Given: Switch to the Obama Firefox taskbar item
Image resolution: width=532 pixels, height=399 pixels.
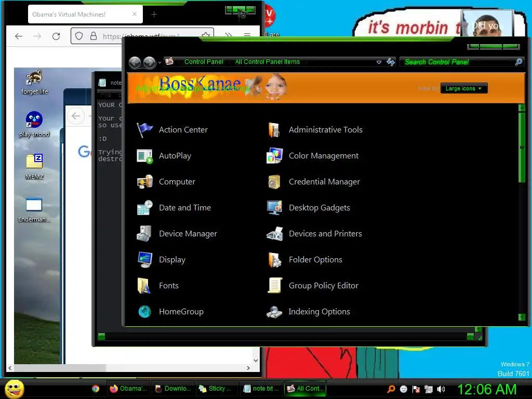Looking at the screenshot, I should pyautogui.click(x=128, y=389).
